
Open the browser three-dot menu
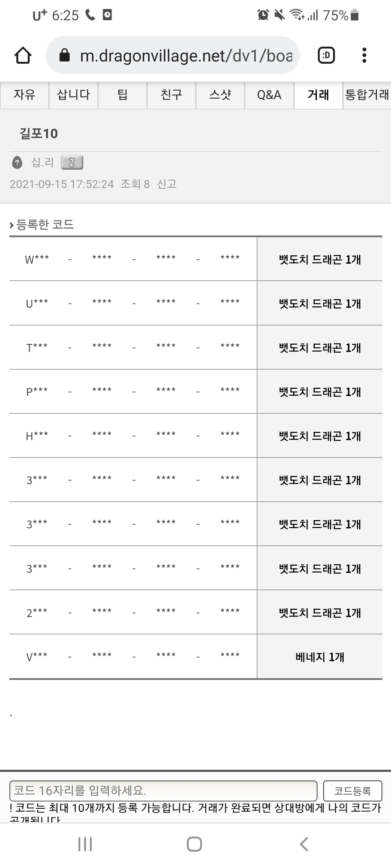(x=364, y=56)
